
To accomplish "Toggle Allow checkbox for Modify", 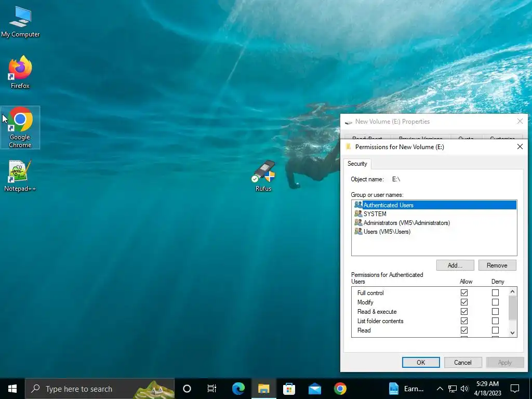I will [x=464, y=302].
